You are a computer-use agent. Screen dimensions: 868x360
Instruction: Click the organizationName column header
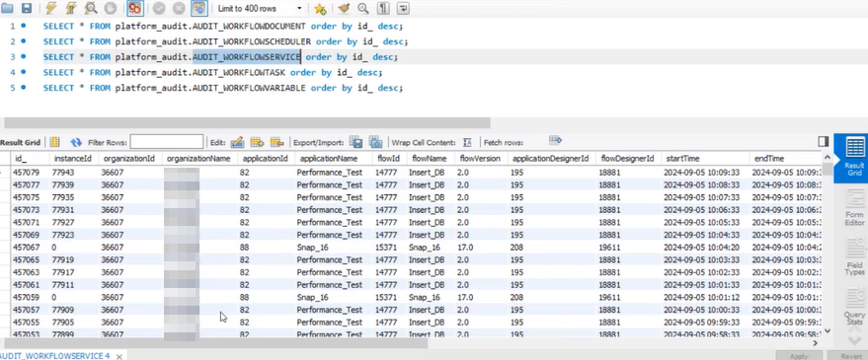click(198, 158)
